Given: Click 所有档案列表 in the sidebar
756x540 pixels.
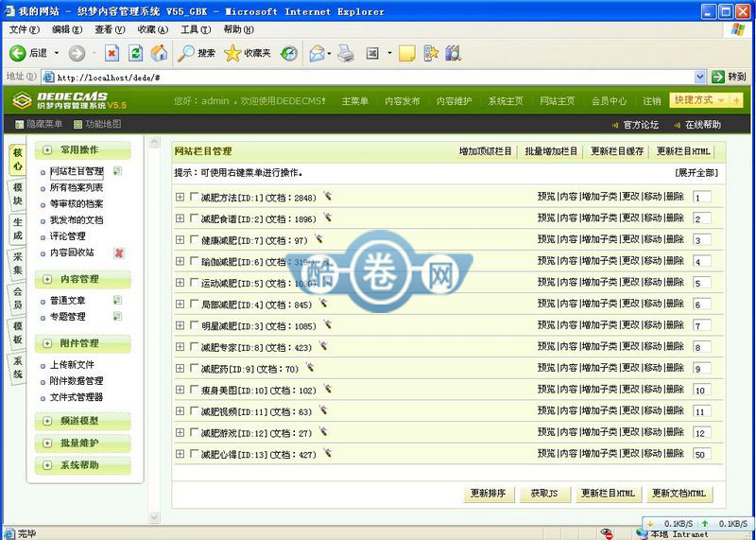Looking at the screenshot, I should click(77, 187).
